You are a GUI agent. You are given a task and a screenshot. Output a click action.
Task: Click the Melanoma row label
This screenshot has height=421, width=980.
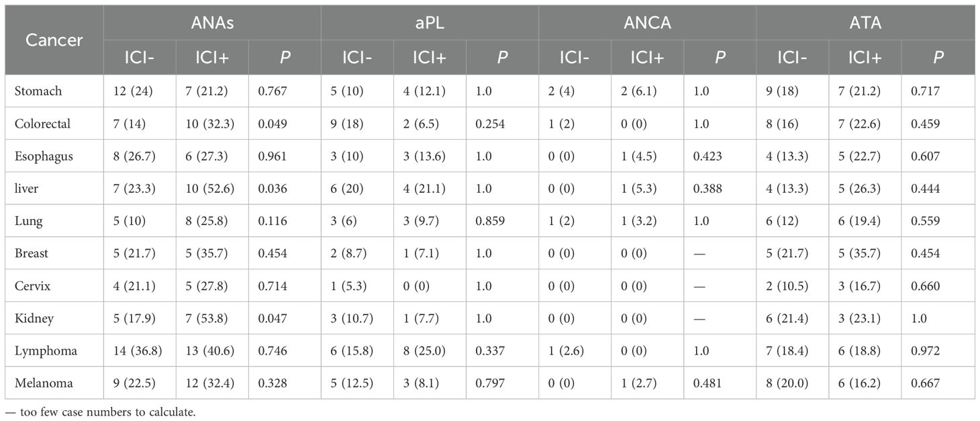pyautogui.click(x=44, y=384)
